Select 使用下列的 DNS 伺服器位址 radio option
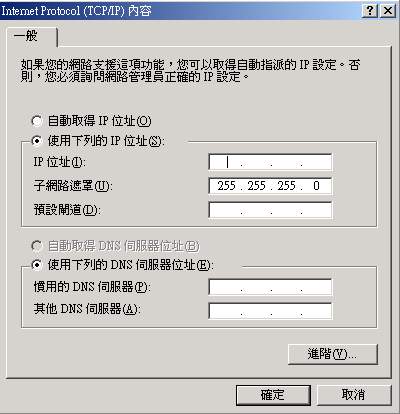 37,265
